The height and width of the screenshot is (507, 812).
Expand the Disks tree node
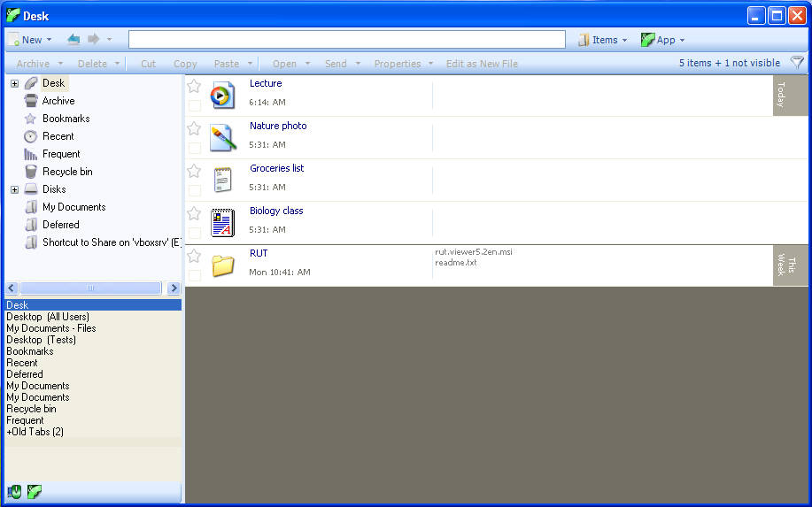tap(14, 189)
